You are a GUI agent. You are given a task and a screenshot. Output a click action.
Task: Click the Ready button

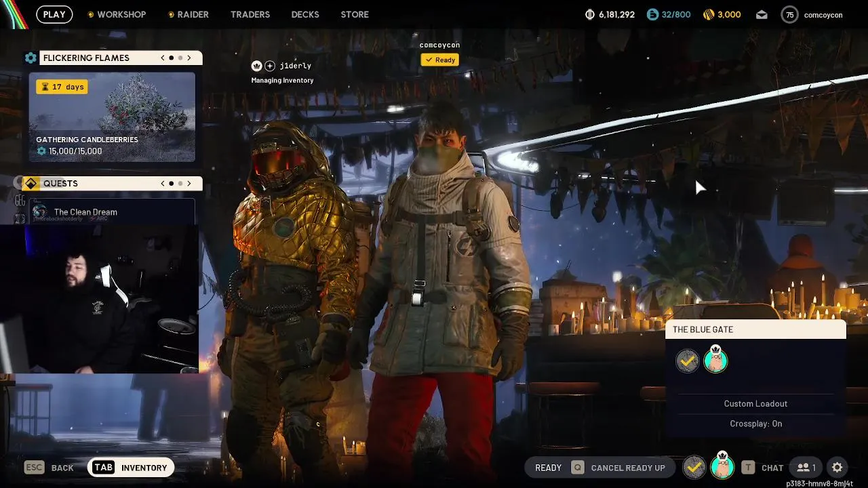[548, 468]
